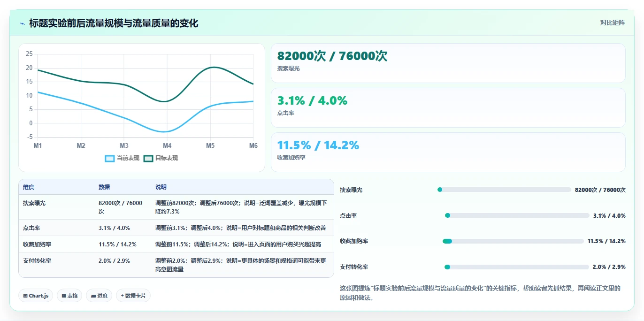
Task: Toggle the 当前表现 legend item
Action: (123, 158)
